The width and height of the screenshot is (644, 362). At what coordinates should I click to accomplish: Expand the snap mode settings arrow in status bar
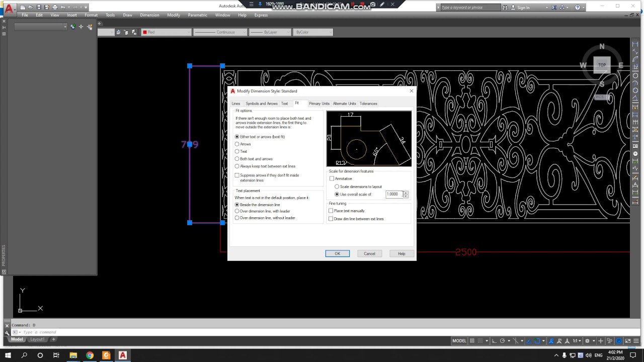click(487, 341)
